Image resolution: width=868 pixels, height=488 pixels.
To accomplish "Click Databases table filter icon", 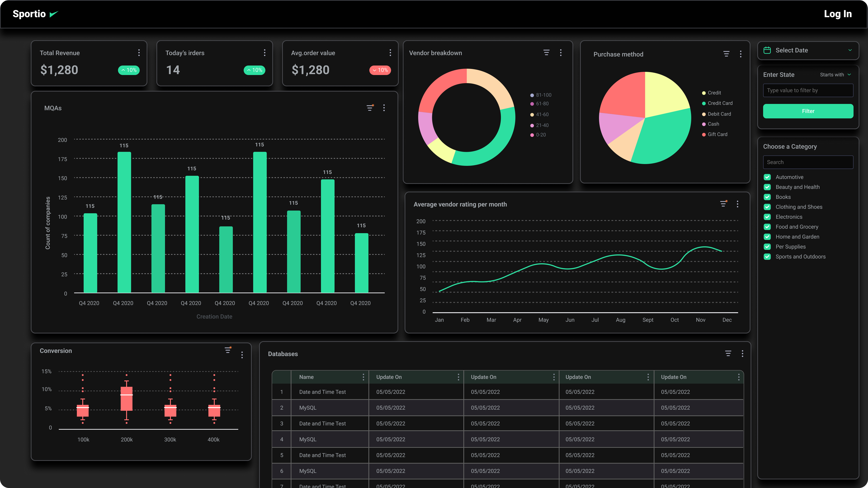I will click(728, 353).
